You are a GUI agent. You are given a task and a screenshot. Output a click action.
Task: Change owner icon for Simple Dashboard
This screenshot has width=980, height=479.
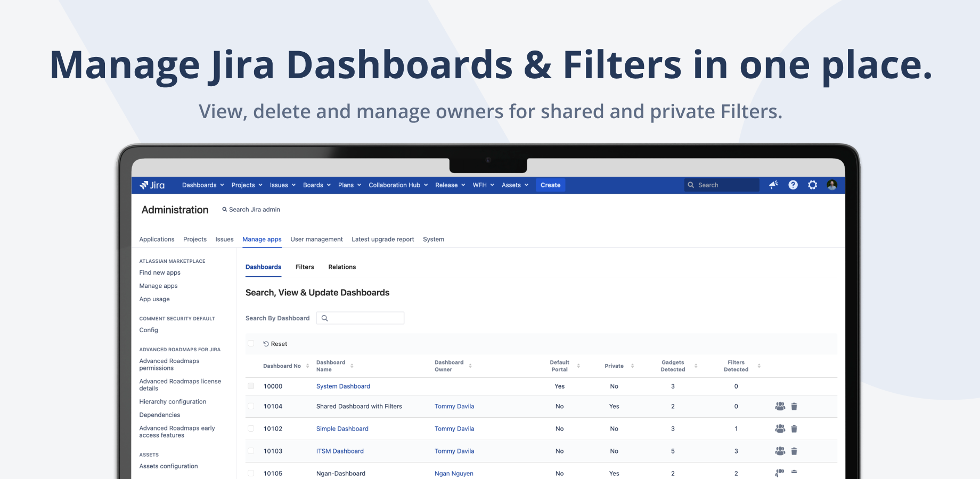(x=780, y=428)
